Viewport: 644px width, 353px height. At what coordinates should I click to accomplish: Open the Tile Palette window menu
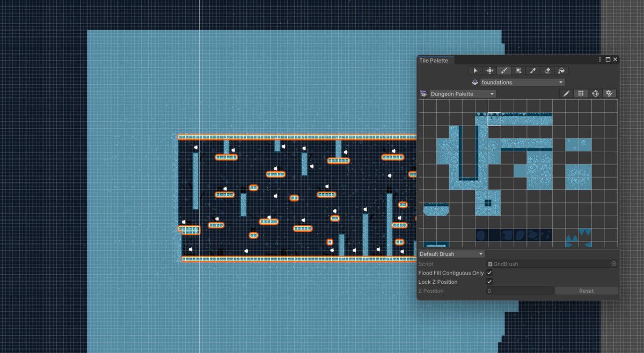coord(599,59)
